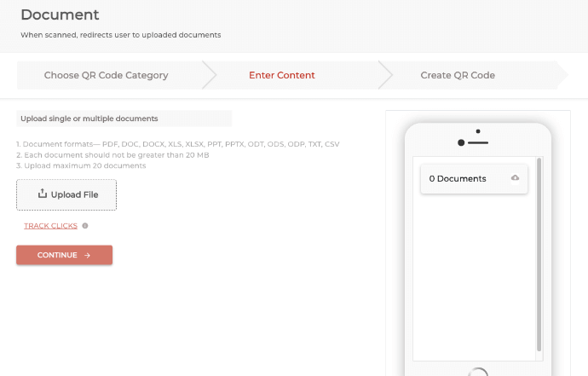588x376 pixels.
Task: Click the Document page heading
Action: tap(60, 14)
